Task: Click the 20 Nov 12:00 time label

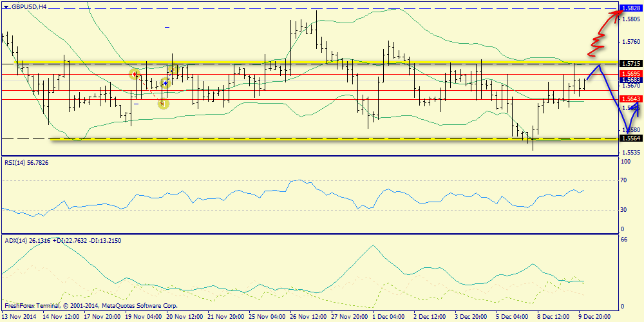Action: [x=184, y=317]
